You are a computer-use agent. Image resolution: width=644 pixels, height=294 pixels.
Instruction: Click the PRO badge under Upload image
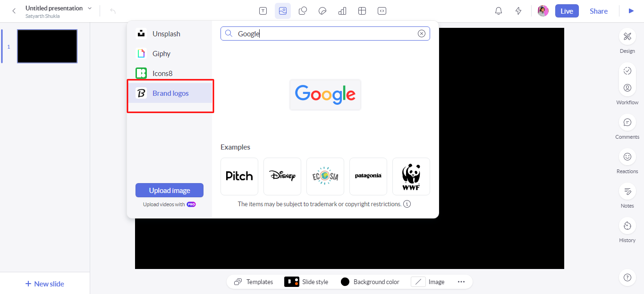(x=191, y=204)
